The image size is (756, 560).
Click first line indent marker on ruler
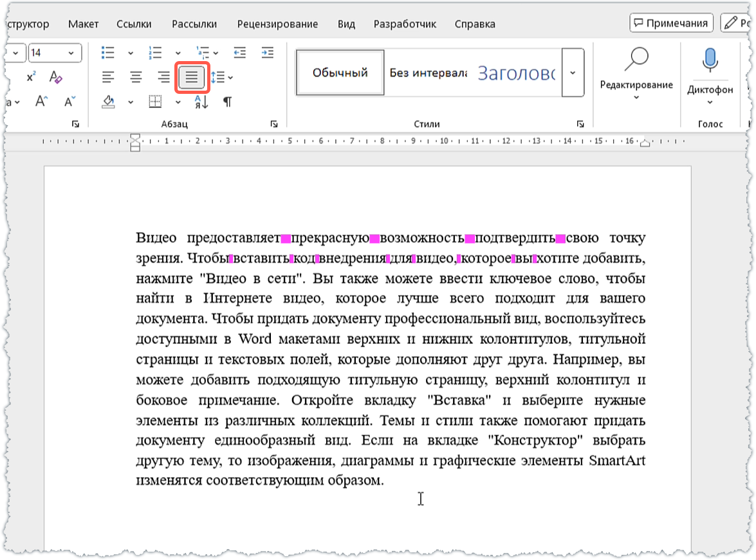click(x=135, y=138)
